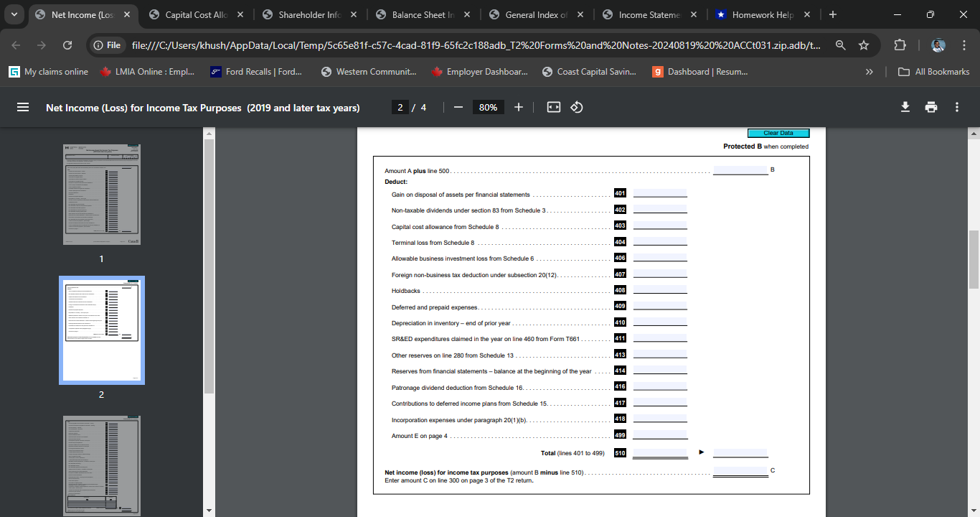Rotate the PDF counterclockwise

point(576,107)
